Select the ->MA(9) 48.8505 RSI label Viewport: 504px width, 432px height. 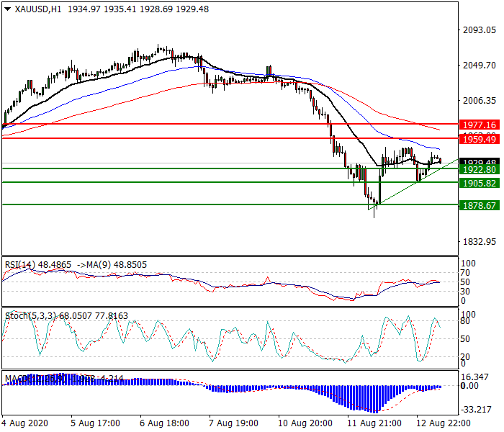(x=112, y=265)
